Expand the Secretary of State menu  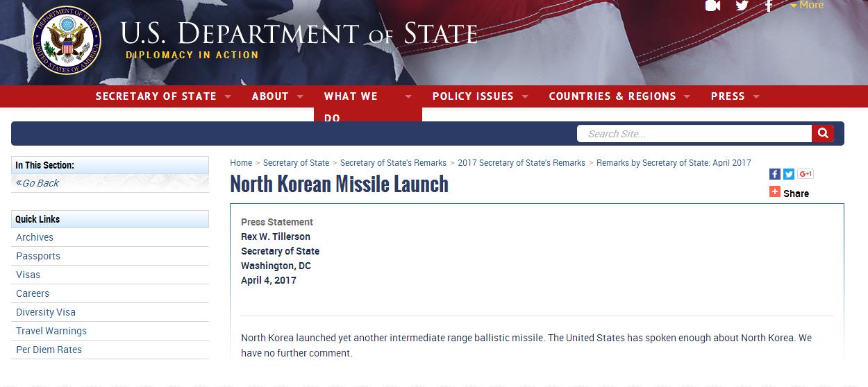tap(163, 96)
